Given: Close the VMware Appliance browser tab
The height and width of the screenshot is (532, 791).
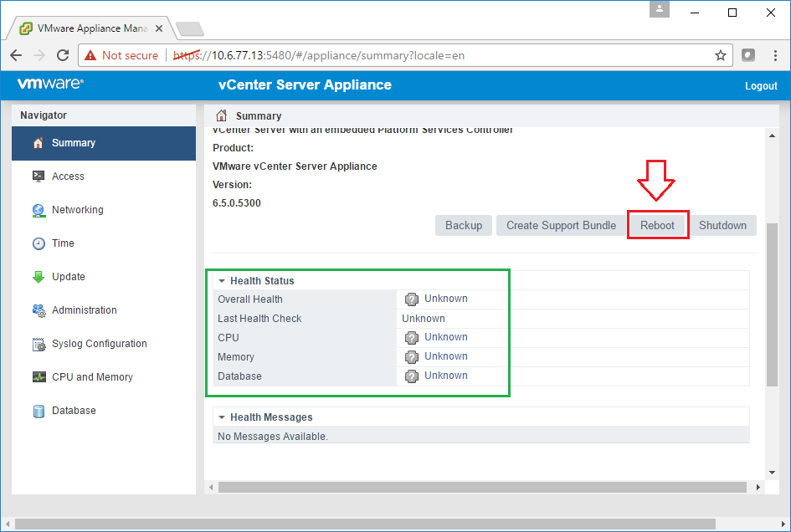Looking at the screenshot, I should click(x=159, y=28).
